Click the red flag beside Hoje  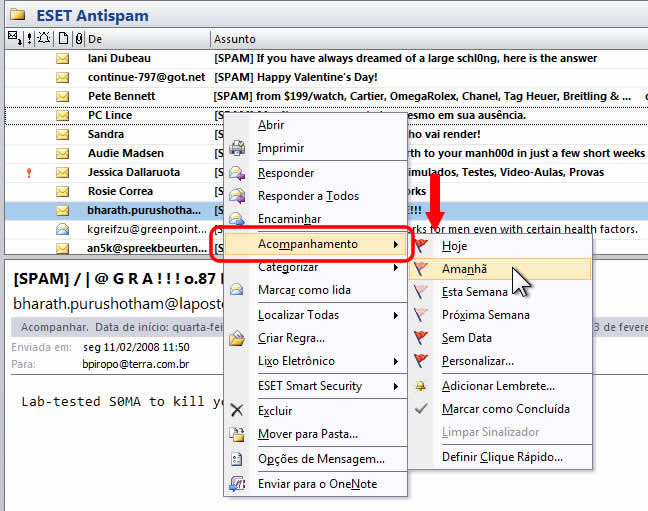coord(421,245)
